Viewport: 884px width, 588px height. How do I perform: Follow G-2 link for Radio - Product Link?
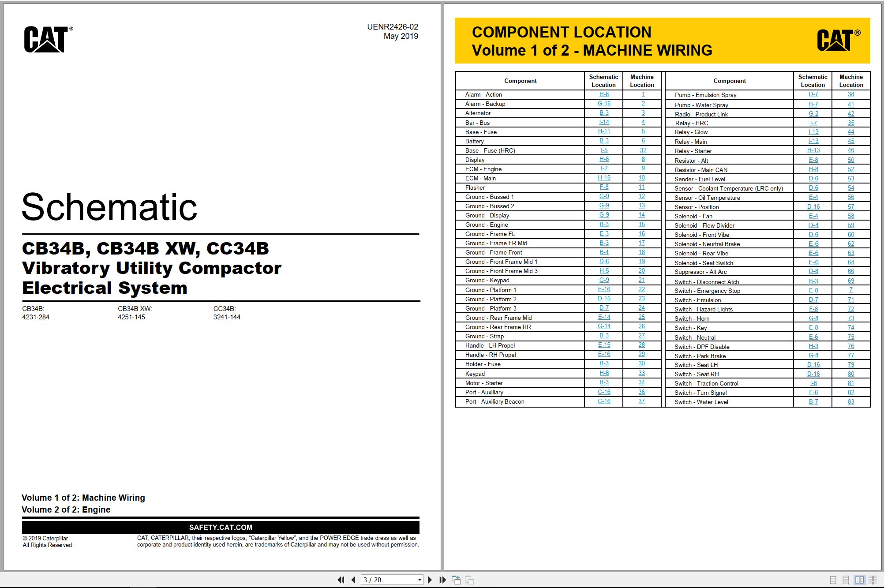click(x=813, y=114)
